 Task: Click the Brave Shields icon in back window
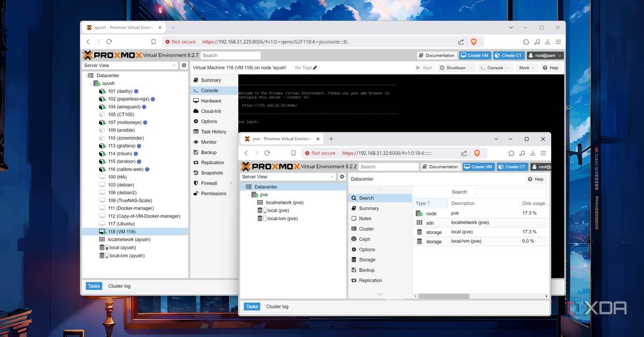click(474, 42)
